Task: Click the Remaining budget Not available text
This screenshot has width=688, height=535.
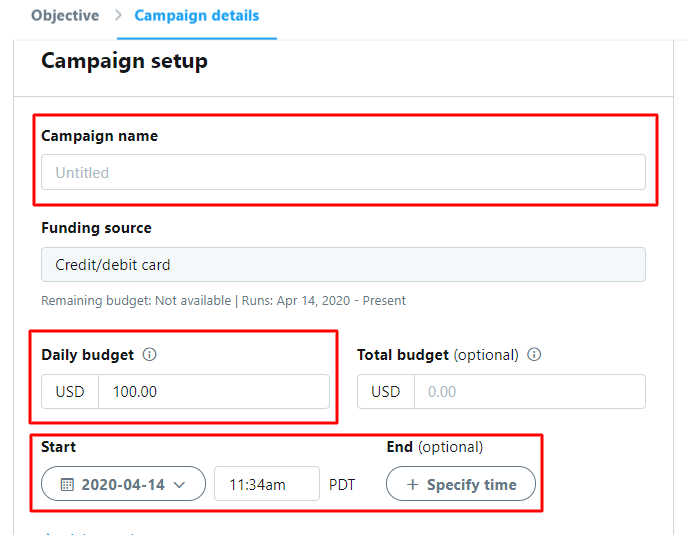Action: click(136, 301)
